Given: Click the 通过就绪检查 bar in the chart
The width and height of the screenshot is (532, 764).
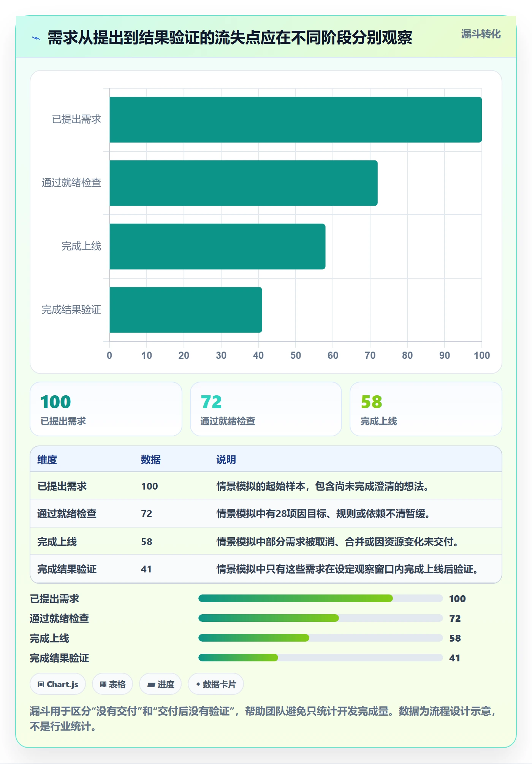Looking at the screenshot, I should coord(244,183).
